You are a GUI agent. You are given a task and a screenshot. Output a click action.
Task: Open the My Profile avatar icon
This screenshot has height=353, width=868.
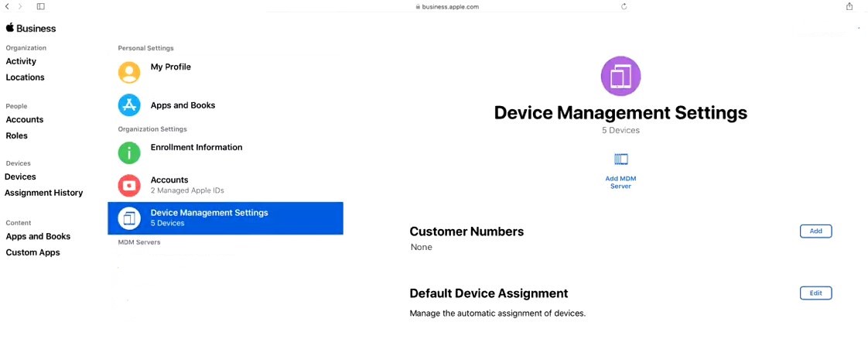coord(129,73)
